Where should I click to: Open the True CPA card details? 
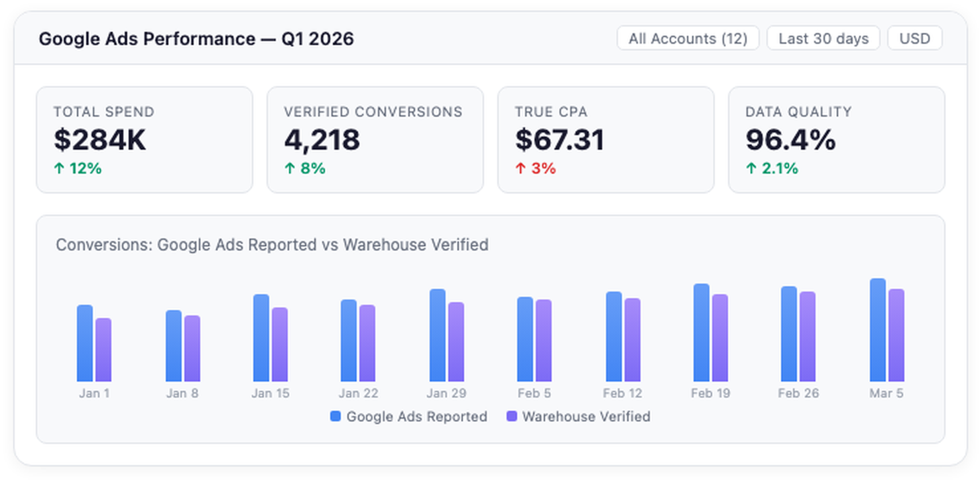tap(606, 139)
